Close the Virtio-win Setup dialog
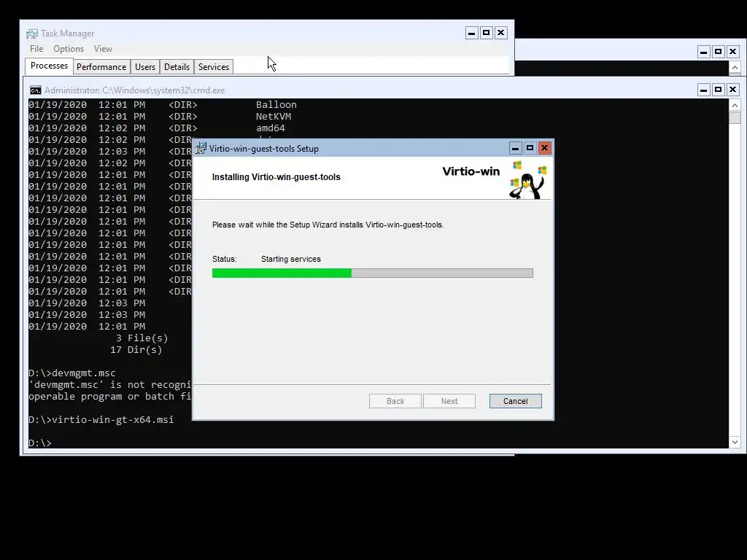This screenshot has height=560, width=747. (x=544, y=148)
